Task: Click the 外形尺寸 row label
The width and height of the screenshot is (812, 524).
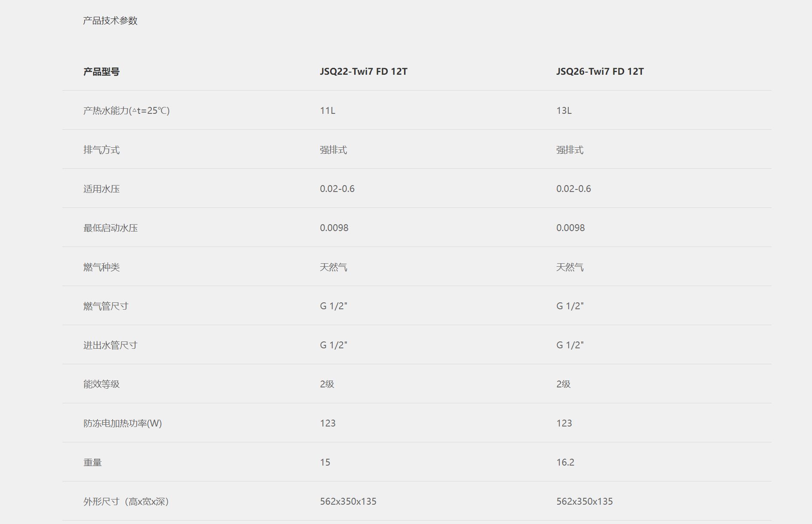Action: click(x=126, y=502)
